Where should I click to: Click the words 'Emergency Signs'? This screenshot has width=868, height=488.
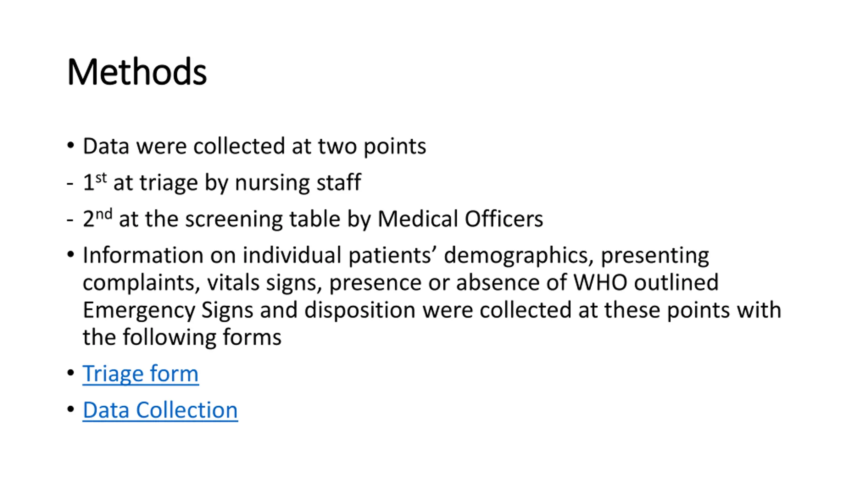point(168,310)
